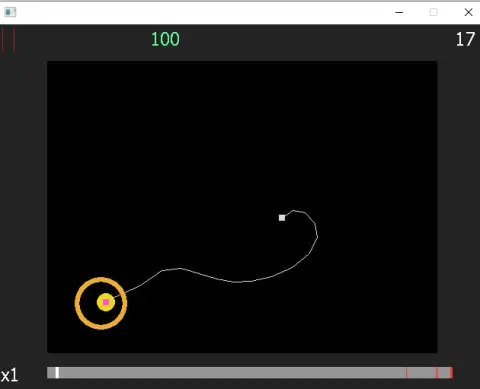Screen dimensions: 480x389
Task: Click the x1 playback speed label
Action: [x=9, y=375]
